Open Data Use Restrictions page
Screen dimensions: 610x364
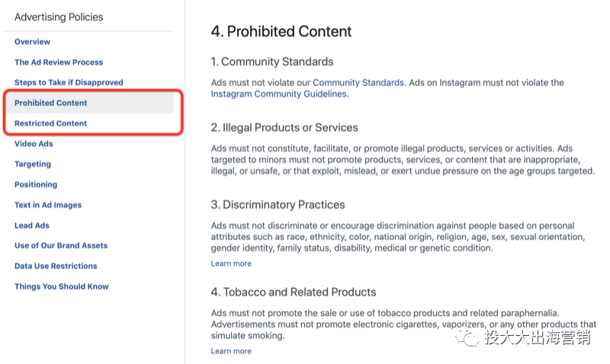pos(56,266)
